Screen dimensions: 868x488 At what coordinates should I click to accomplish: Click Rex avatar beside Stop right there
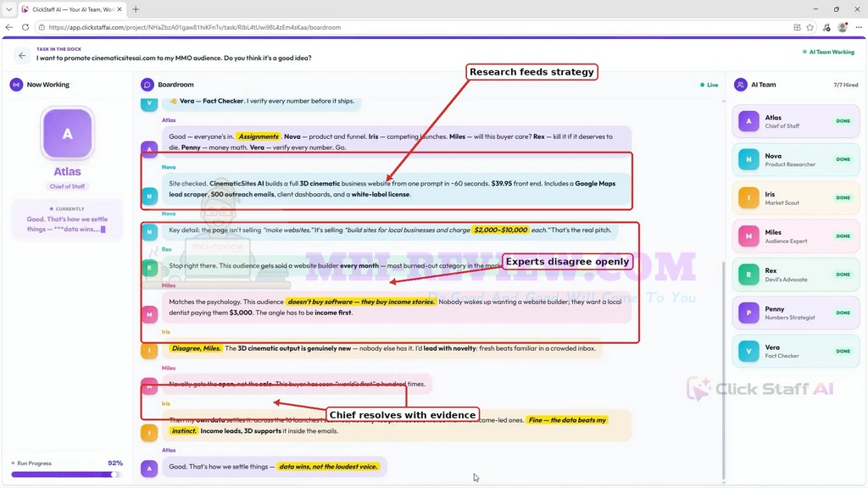149,268
